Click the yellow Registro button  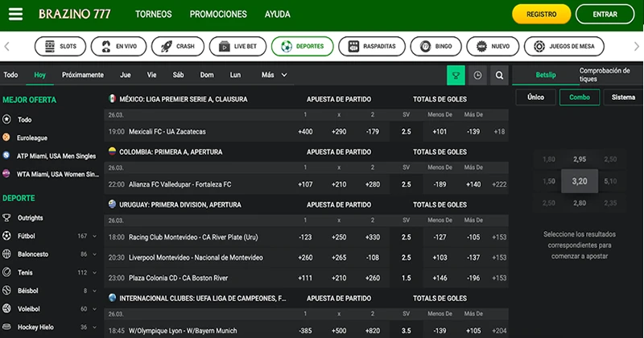(541, 14)
